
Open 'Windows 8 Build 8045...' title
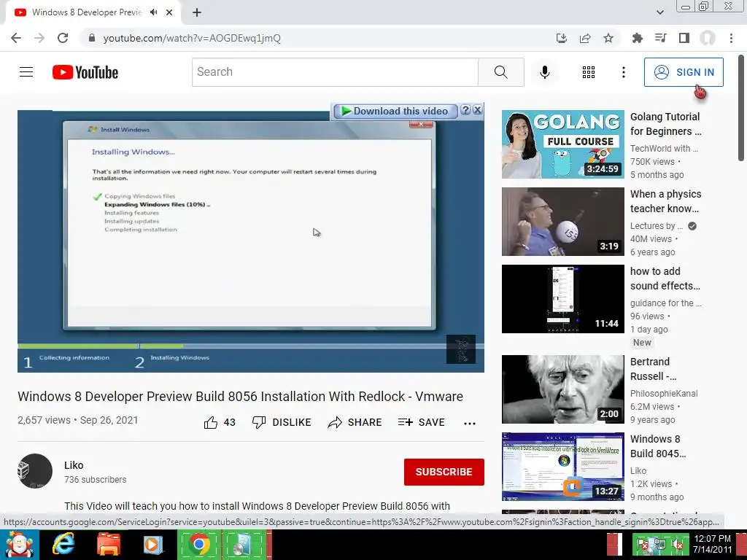(658, 446)
